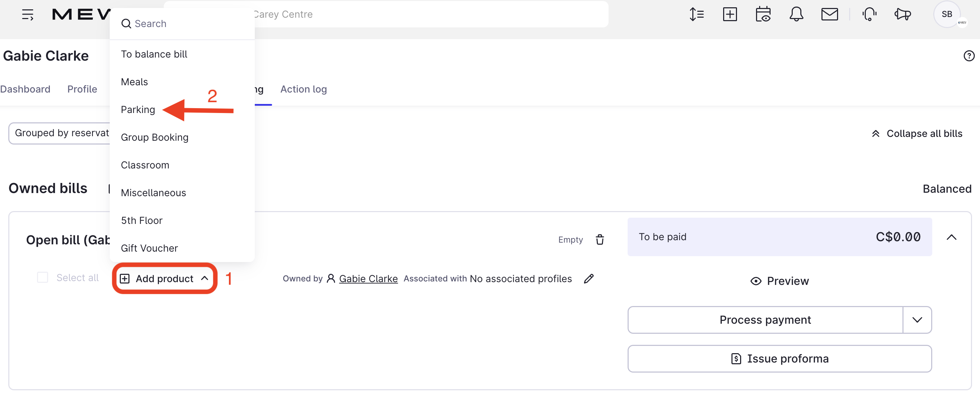Click the plus-square new item icon
980x401 pixels.
click(x=730, y=15)
